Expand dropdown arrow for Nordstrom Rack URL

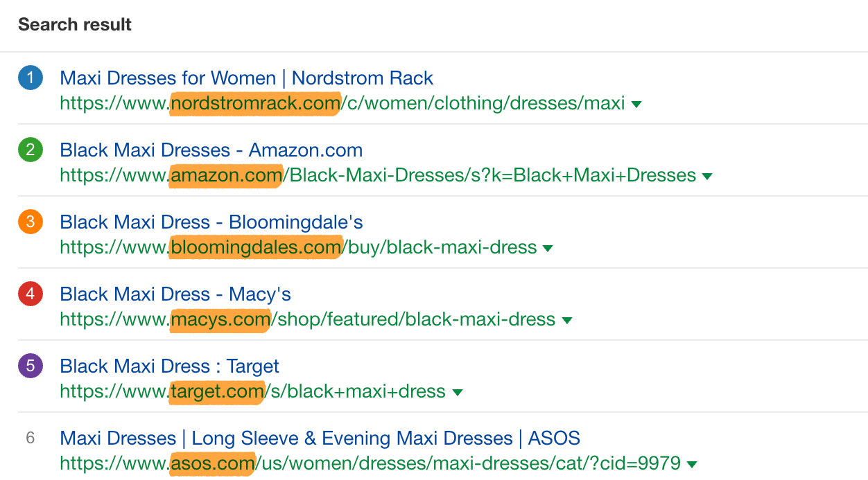[636, 105]
